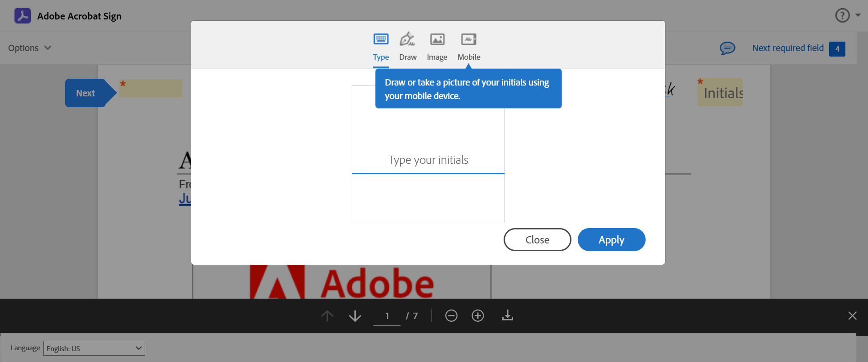Go to Next required field
Screen dimensions: 868x362
point(788,48)
